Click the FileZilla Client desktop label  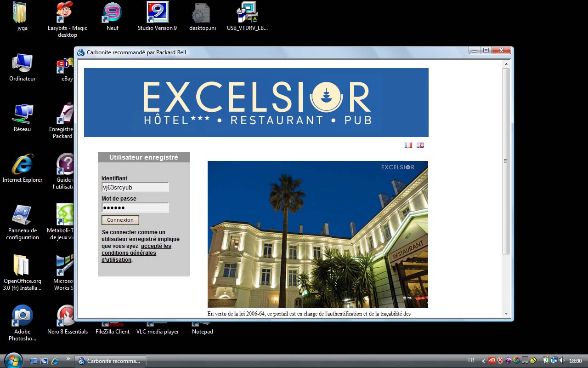(113, 332)
